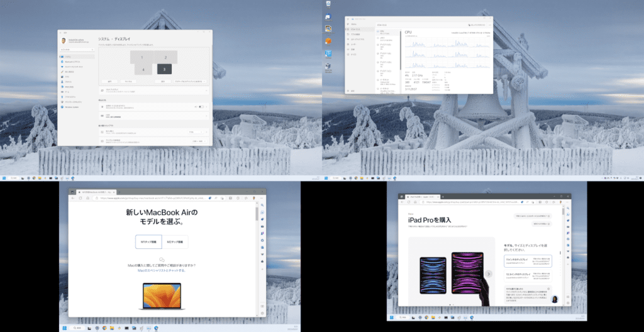Image resolution: width=644 pixels, height=332 pixels.
Task: Open chat specialist avatar on iPad page
Action: pyautogui.click(x=555, y=299)
